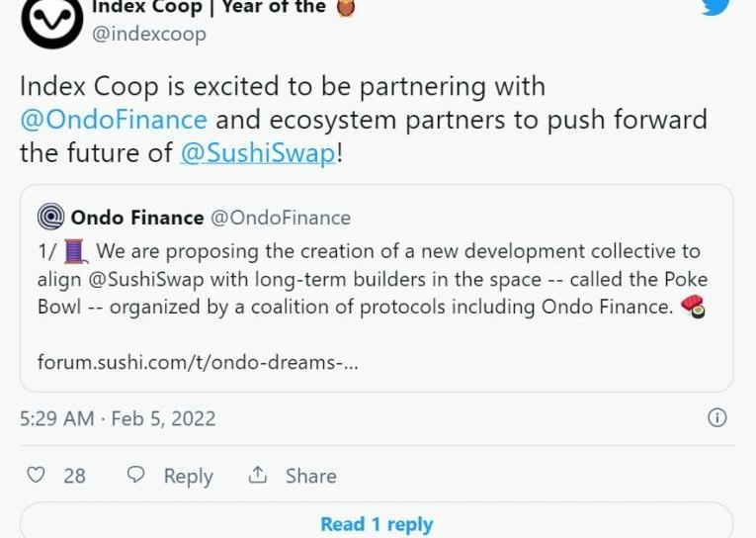Open the @OndoFinance mention link
This screenshot has height=538, width=756.
pos(113,120)
